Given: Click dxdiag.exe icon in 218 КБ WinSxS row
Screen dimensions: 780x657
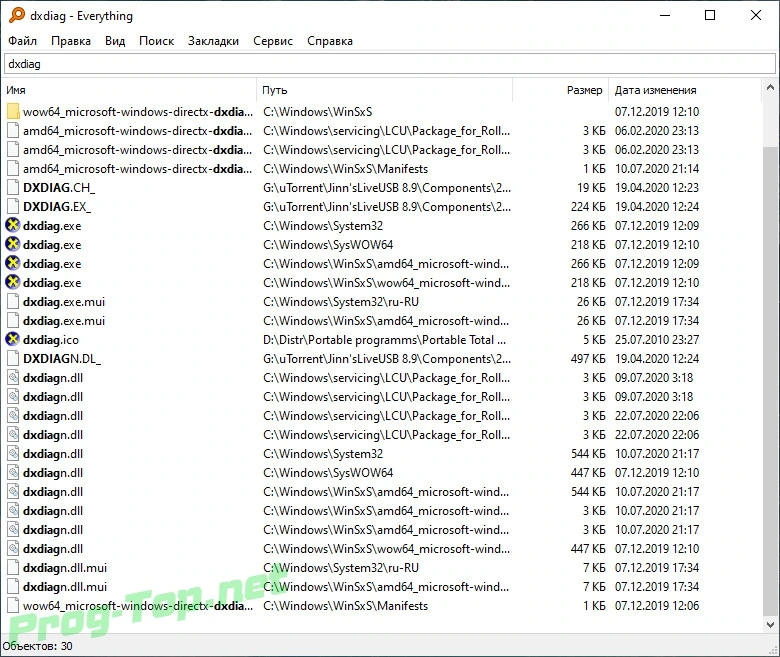Looking at the screenshot, I should tap(12, 282).
